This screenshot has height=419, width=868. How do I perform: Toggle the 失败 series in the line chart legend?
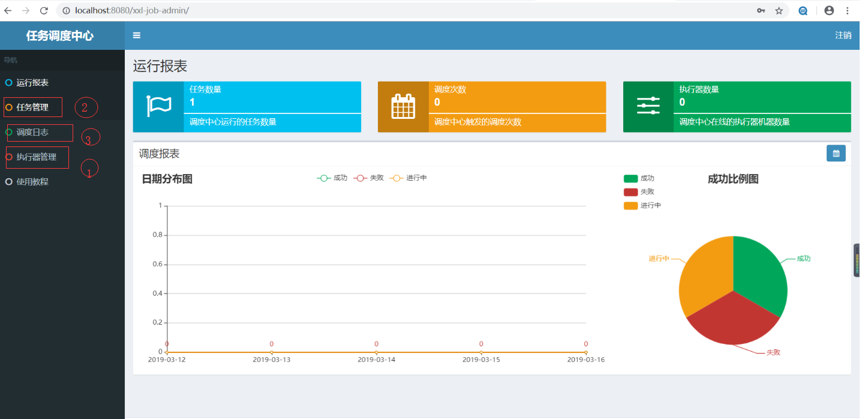[x=369, y=178]
